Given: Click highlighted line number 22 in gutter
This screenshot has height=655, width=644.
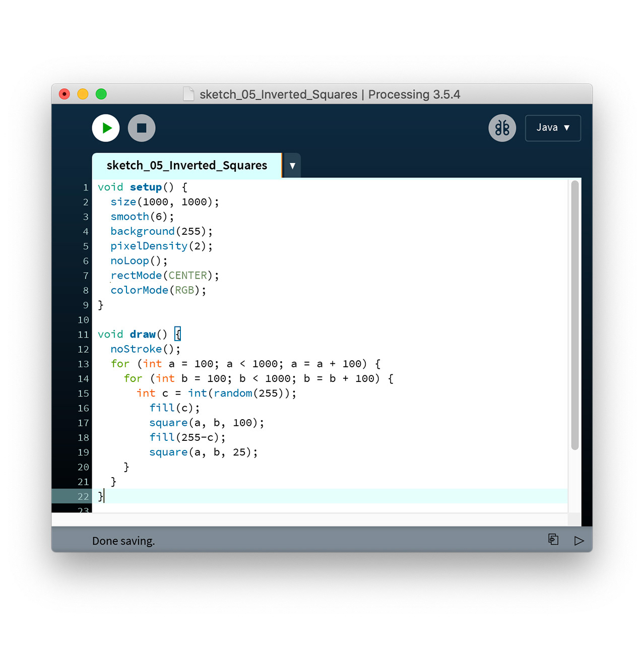Looking at the screenshot, I should tap(83, 496).
